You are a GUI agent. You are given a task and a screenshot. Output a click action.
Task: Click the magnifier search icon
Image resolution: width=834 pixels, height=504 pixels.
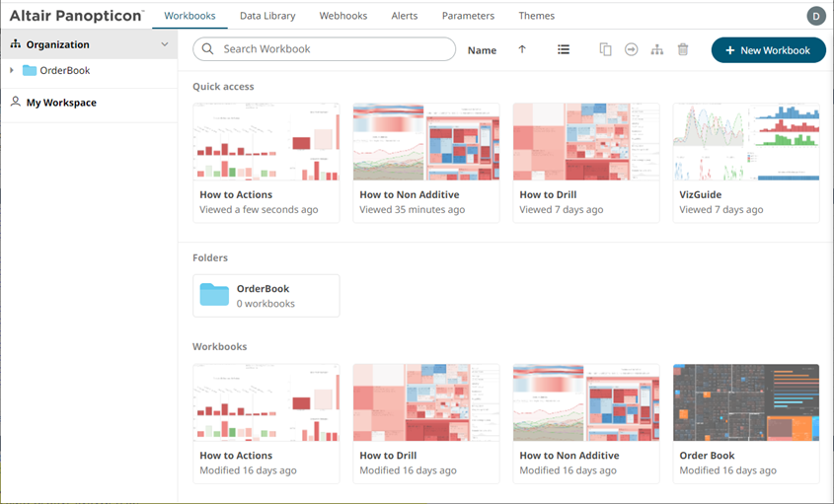pos(208,49)
